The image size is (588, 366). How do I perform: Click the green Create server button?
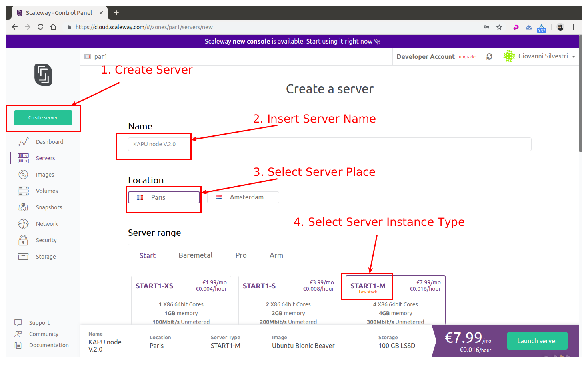43,118
